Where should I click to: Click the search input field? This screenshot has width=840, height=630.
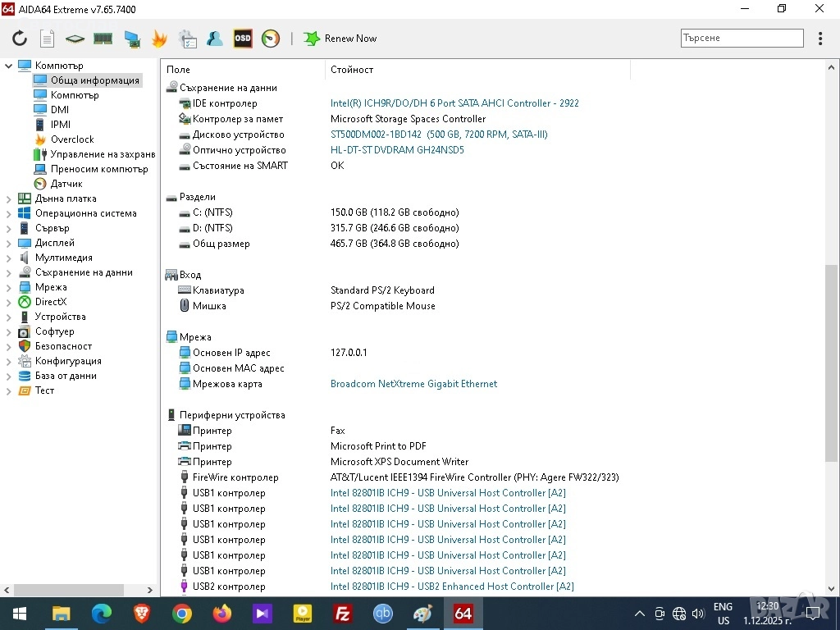click(742, 39)
